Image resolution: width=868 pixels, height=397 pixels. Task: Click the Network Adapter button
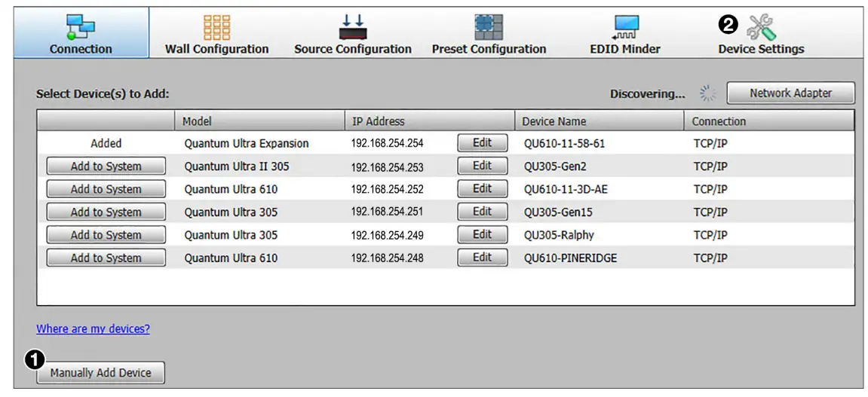790,93
